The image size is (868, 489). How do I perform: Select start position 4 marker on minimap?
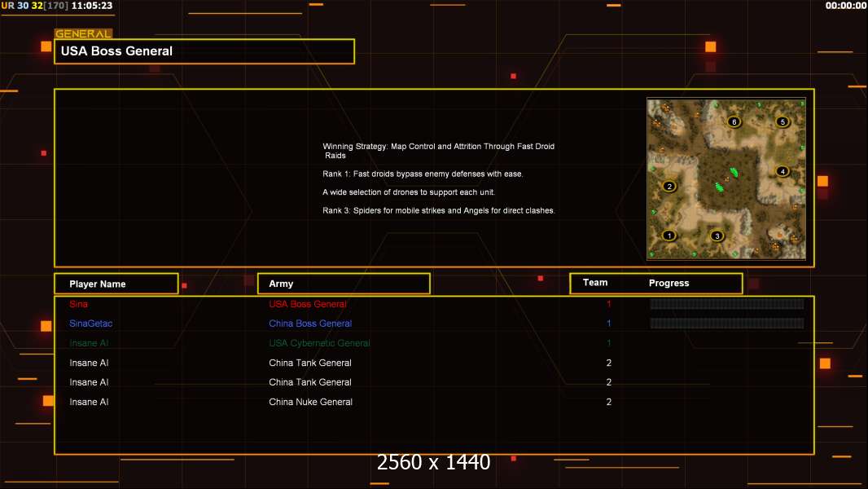click(x=783, y=171)
